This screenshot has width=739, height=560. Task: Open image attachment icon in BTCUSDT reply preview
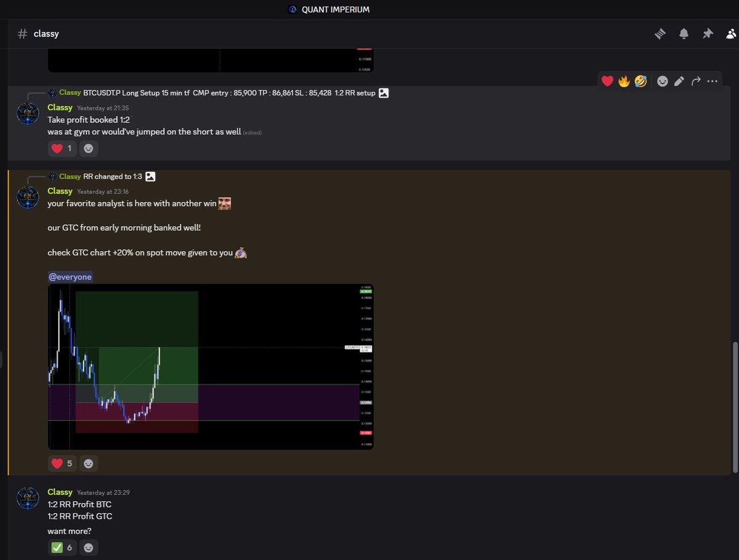384,93
